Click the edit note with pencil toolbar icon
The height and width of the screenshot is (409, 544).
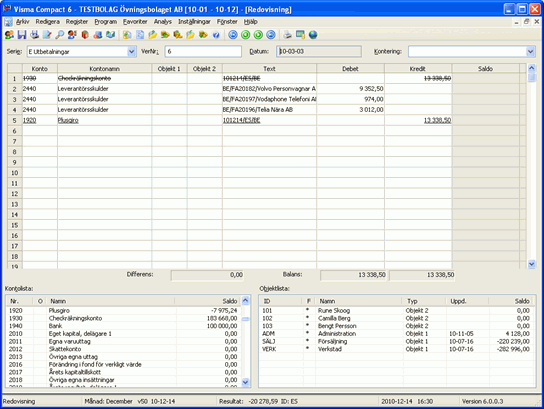point(47,35)
